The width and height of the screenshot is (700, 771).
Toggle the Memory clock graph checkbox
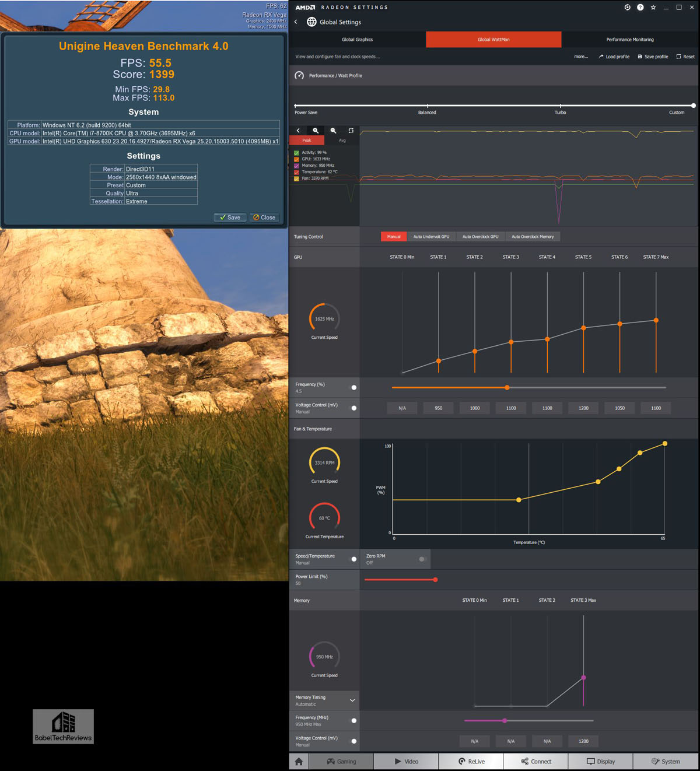click(x=296, y=166)
